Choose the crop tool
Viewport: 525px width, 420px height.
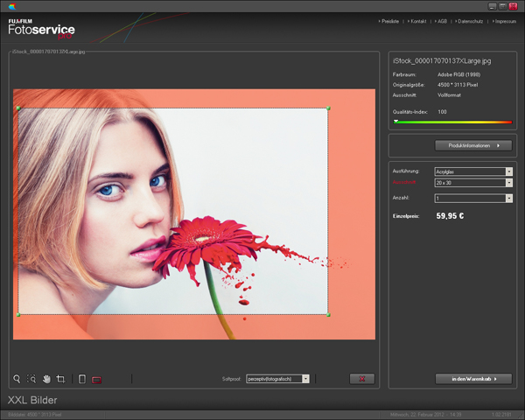pyautogui.click(x=61, y=379)
